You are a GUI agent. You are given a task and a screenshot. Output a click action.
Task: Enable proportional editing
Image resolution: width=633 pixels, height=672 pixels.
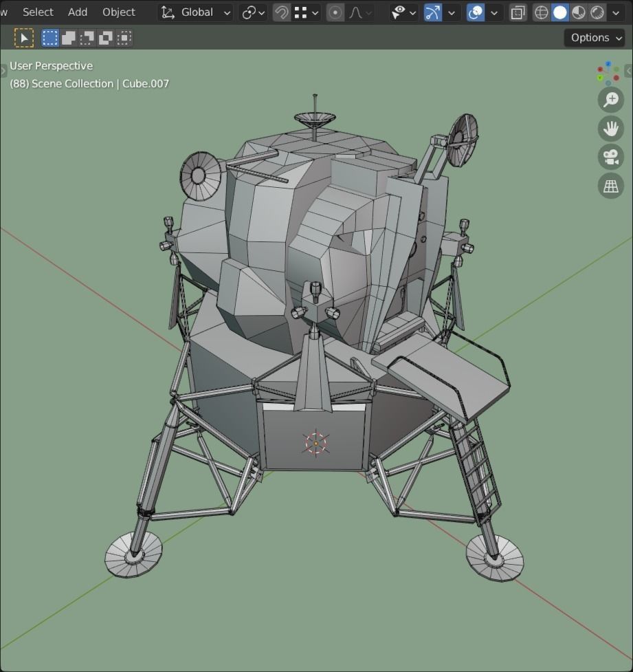click(335, 12)
